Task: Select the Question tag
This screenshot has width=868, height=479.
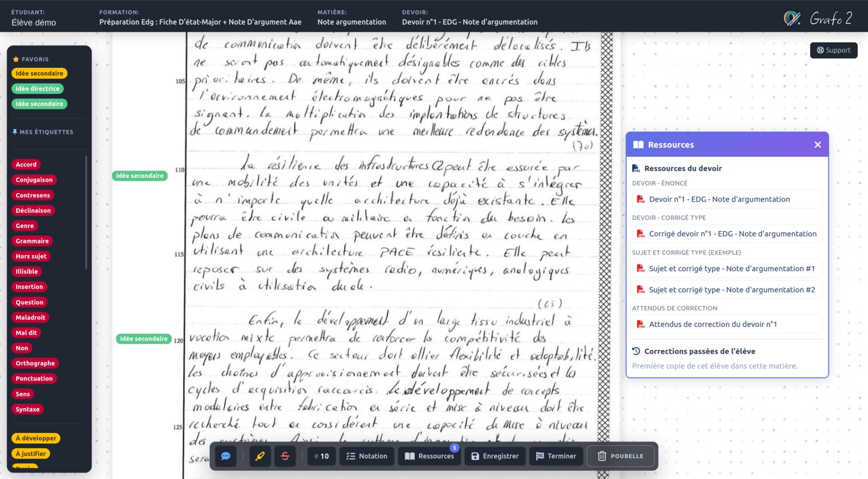Action: pyautogui.click(x=29, y=302)
